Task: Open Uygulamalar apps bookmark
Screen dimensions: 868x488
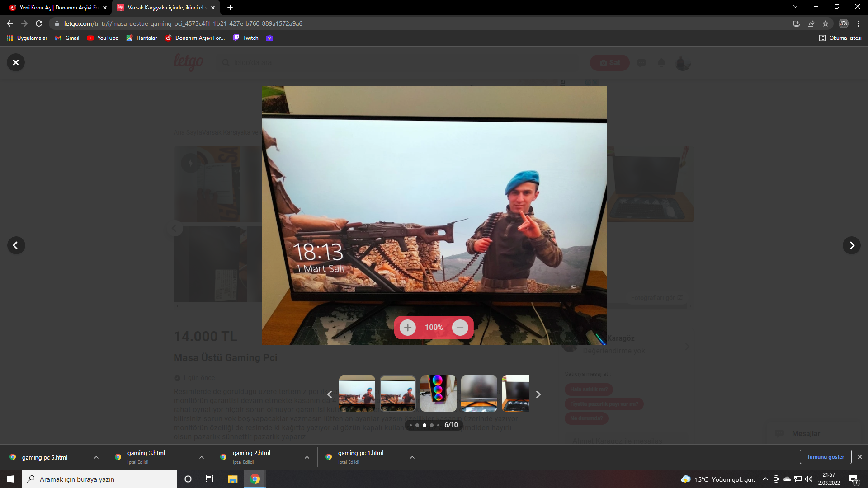Action: tap(27, 38)
